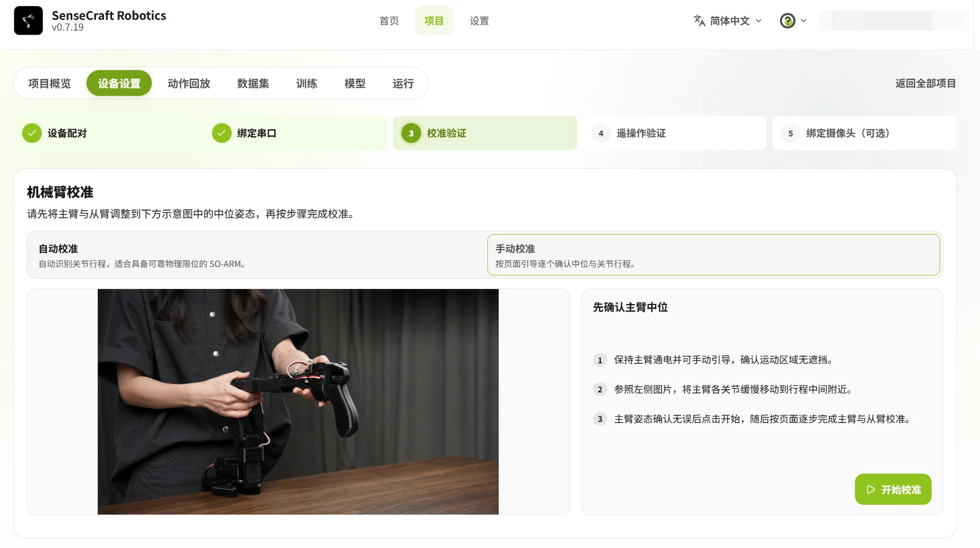This screenshot has width=980, height=548.
Task: Click the language translate icon
Action: [x=699, y=20]
